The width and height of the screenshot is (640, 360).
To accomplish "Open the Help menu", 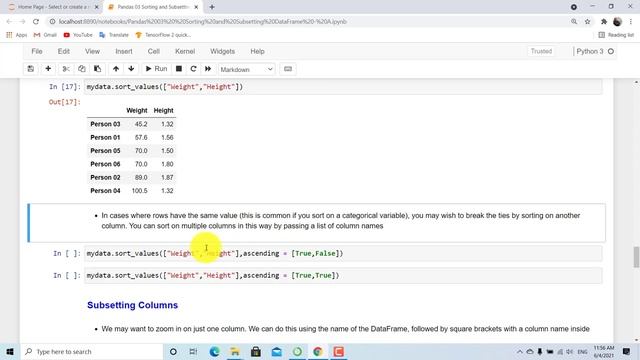I will tap(257, 51).
